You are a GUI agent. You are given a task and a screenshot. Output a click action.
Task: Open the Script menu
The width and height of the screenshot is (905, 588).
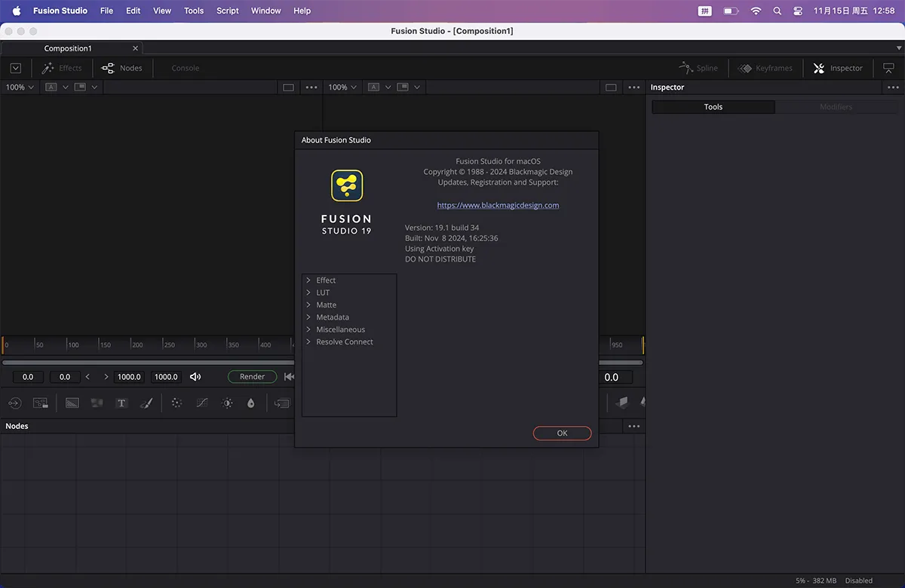click(x=228, y=11)
